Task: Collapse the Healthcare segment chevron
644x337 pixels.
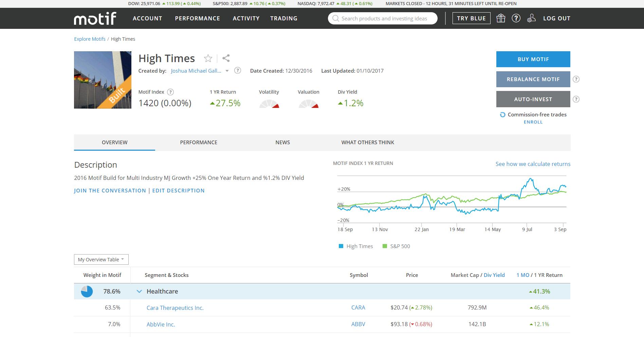Action: tap(139, 292)
